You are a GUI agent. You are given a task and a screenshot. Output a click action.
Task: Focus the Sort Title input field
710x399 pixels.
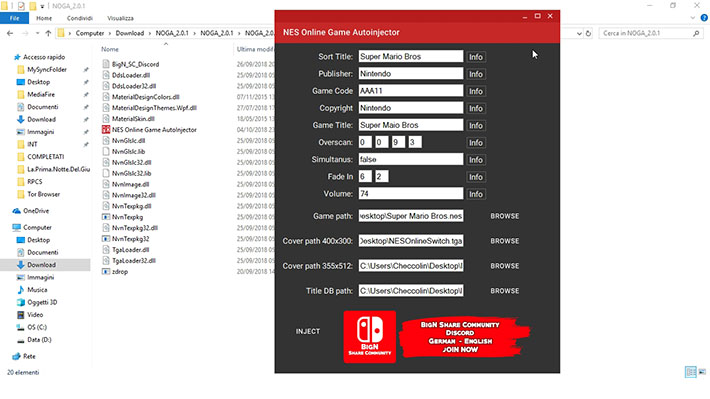411,57
